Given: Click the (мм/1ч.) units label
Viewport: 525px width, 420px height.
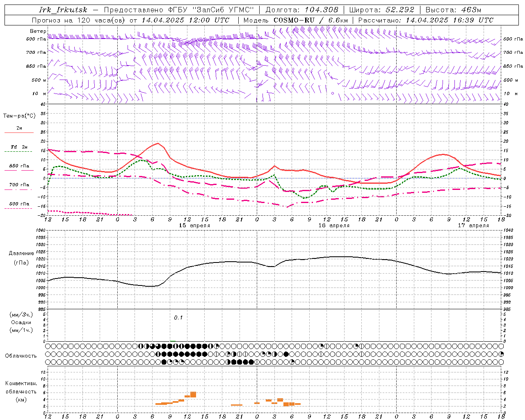Looking at the screenshot, I should [x=21, y=330].
